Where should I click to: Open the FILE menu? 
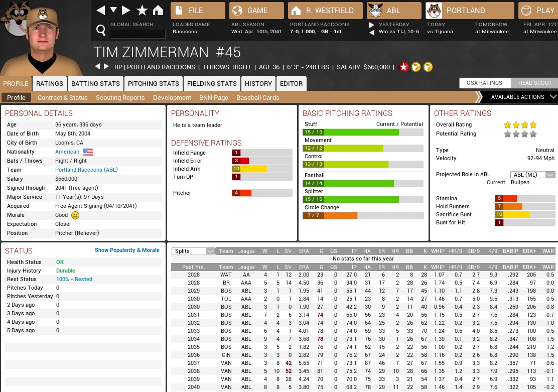click(198, 11)
